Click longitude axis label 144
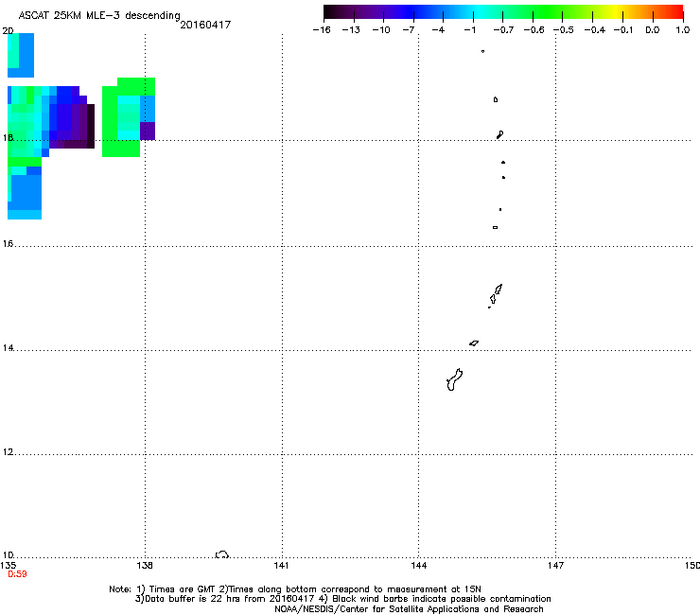 (419, 566)
